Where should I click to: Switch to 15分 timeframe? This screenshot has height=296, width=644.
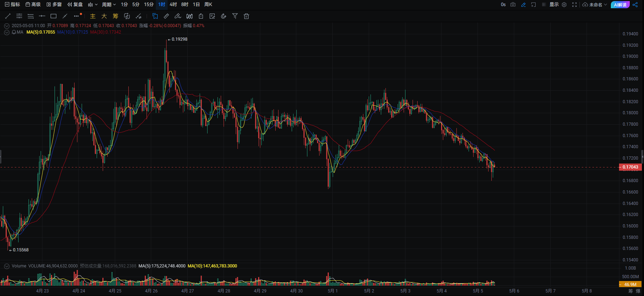[x=149, y=5]
